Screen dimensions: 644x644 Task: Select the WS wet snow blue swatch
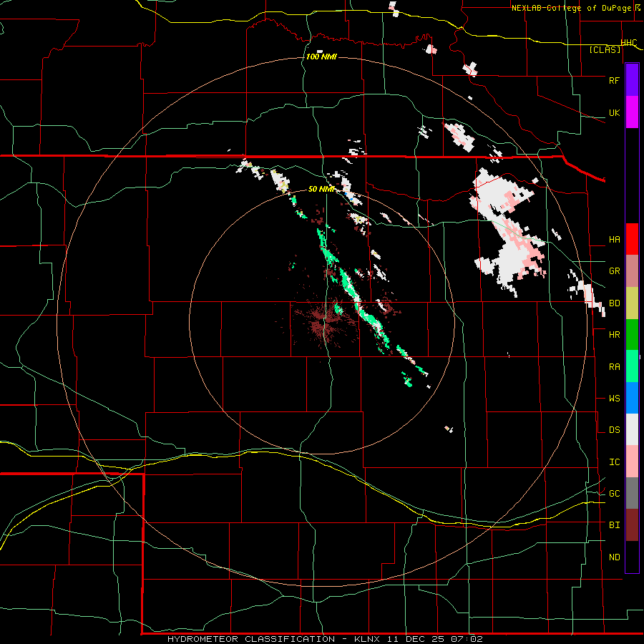[x=632, y=398]
